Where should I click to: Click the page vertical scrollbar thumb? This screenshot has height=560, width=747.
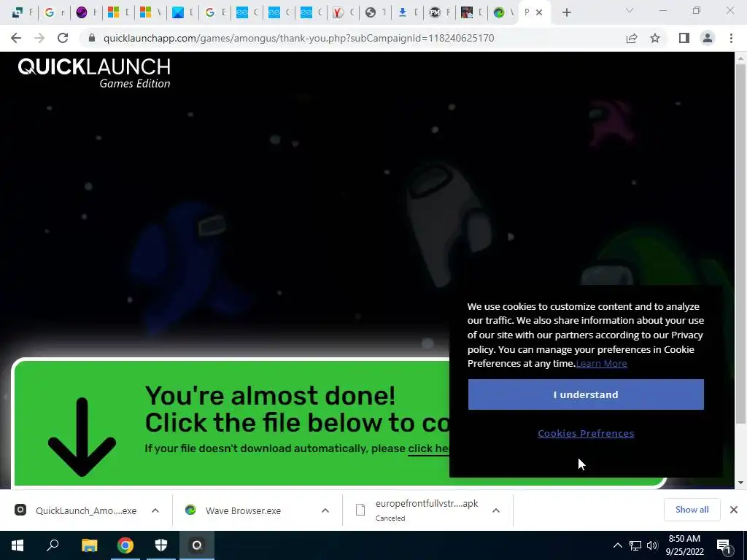coord(740,243)
